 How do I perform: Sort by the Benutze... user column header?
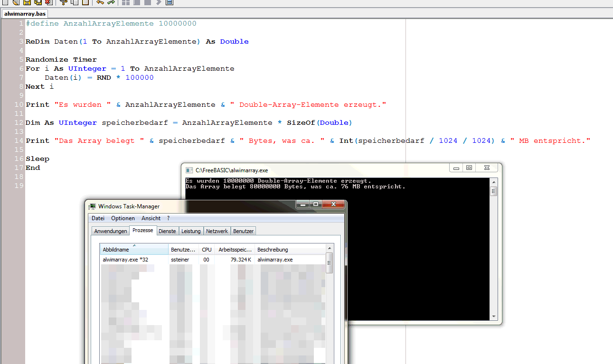pos(184,250)
